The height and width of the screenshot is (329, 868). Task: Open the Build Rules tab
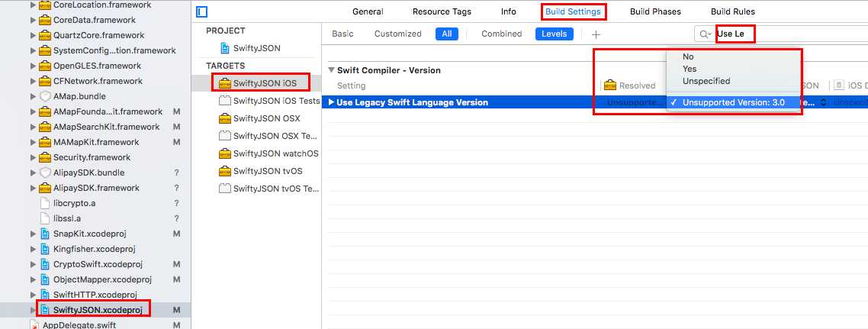733,11
